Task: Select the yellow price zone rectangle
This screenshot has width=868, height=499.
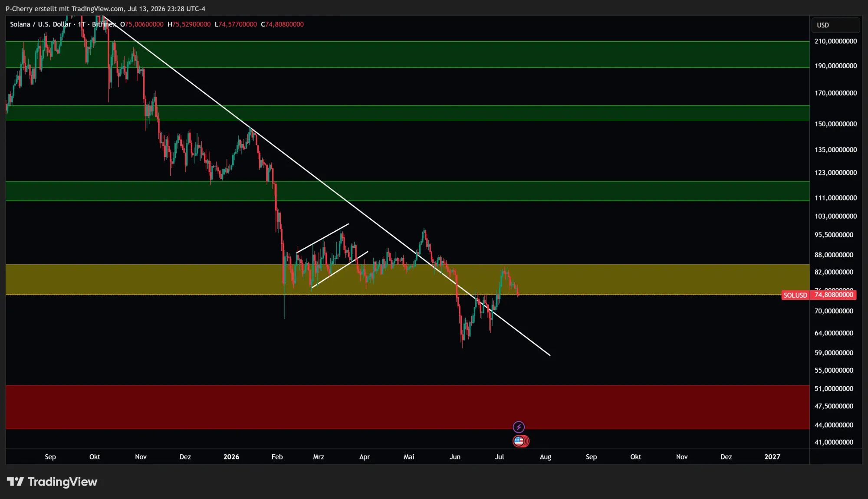Action: click(408, 279)
